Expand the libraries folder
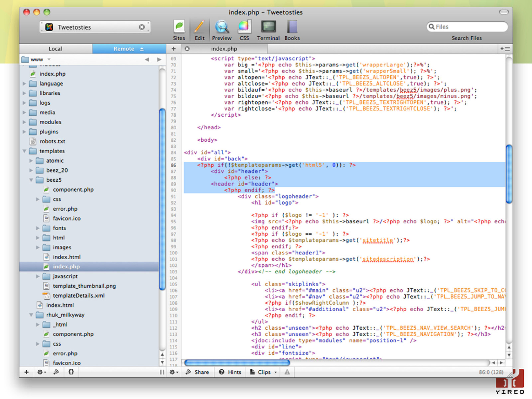Viewport: 532px width, 399px height. click(24, 93)
